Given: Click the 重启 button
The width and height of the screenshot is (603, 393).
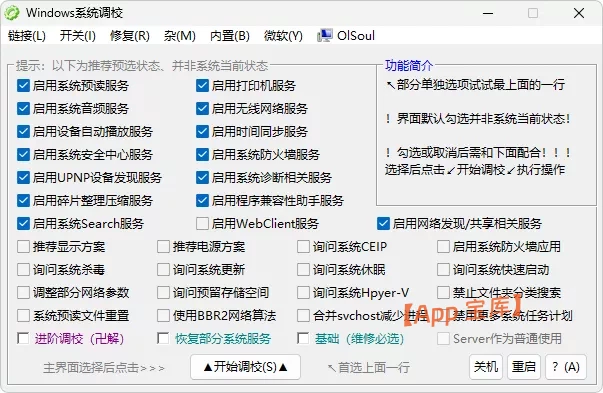Looking at the screenshot, I should point(524,367).
